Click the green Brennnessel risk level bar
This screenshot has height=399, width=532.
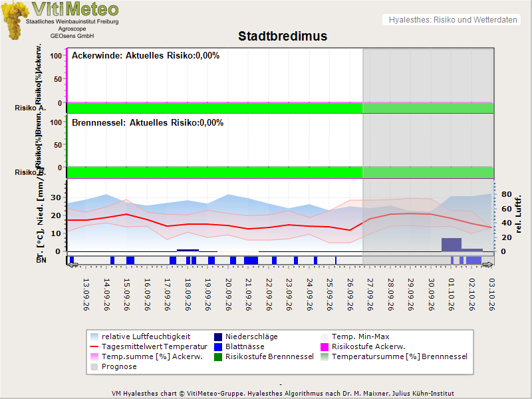click(x=280, y=172)
